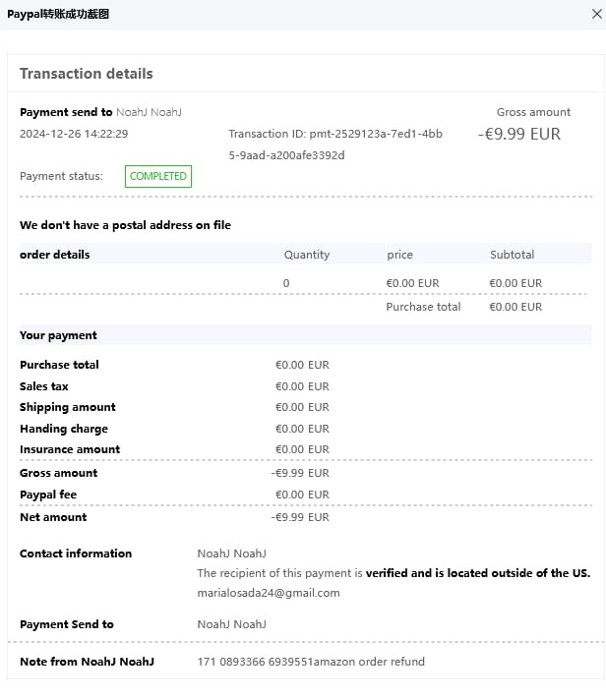This screenshot has width=606, height=700.
Task: Click the Subtotal column header
Action: tap(512, 255)
